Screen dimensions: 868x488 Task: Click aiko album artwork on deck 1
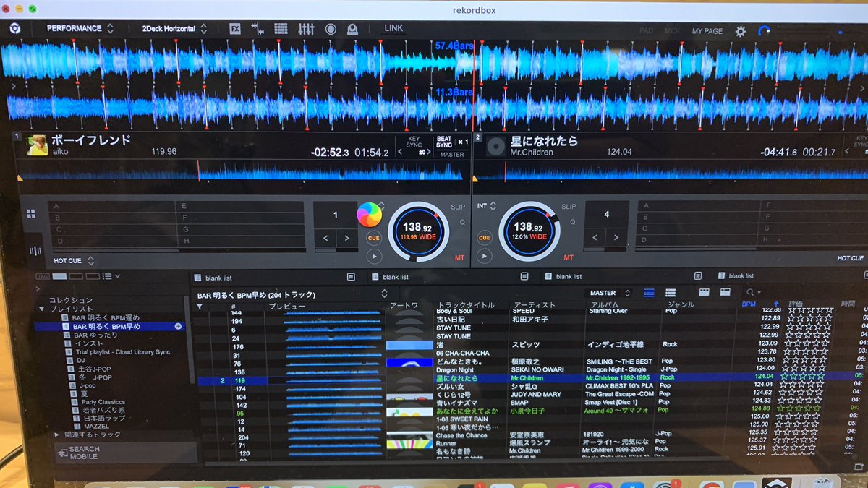(38, 145)
